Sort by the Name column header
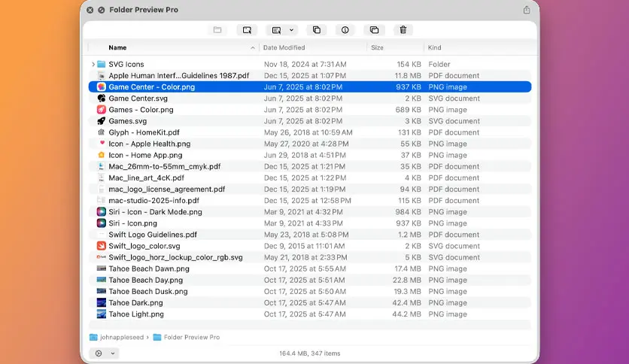 (117, 47)
